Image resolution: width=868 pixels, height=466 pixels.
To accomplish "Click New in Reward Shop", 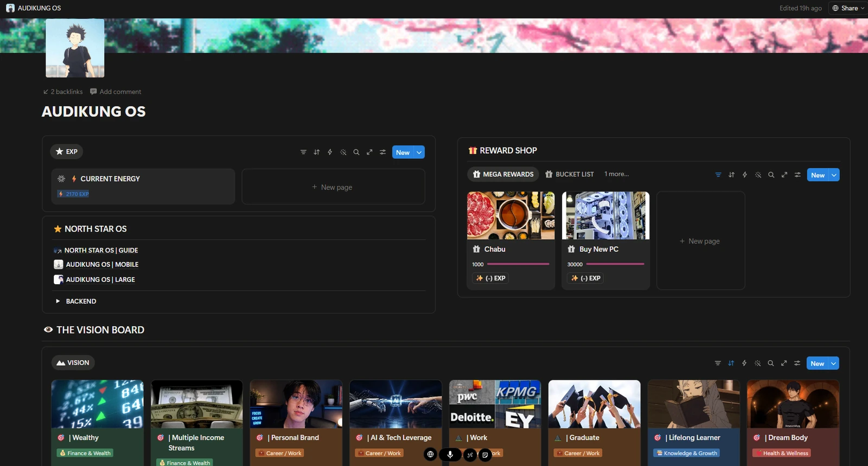I will [818, 175].
